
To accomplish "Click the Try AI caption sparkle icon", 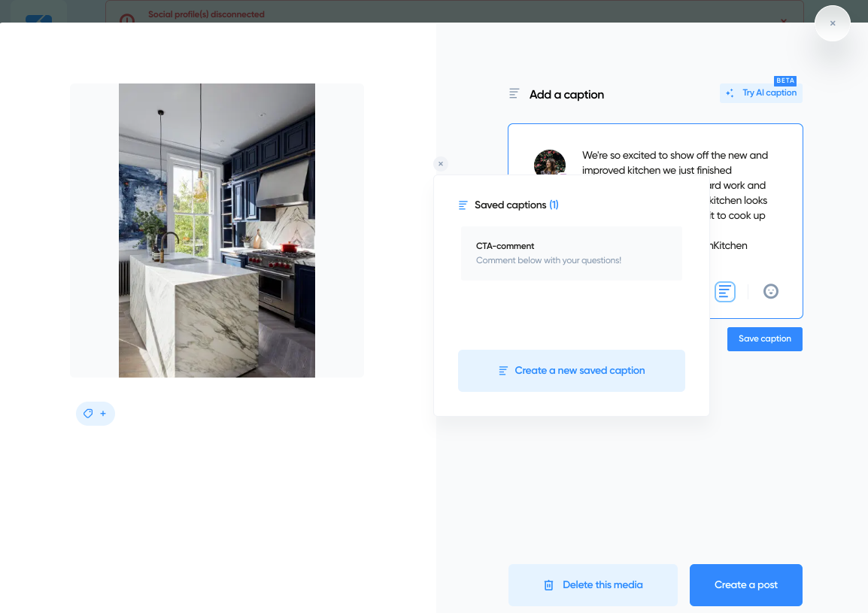I will coord(729,93).
